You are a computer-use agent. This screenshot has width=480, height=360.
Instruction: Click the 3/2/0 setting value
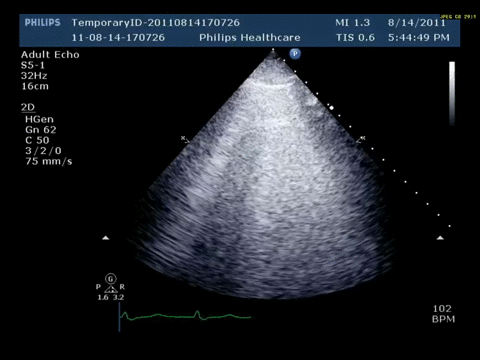pyautogui.click(x=43, y=151)
